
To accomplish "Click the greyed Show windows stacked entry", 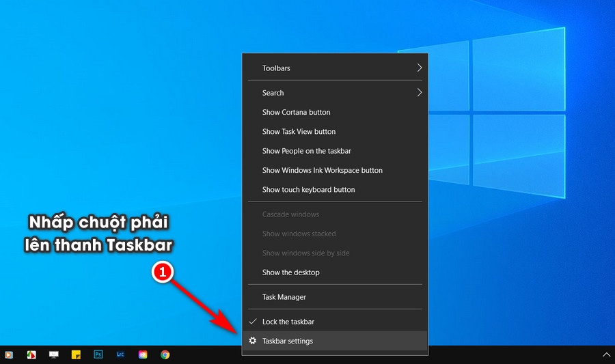I will tap(335, 234).
